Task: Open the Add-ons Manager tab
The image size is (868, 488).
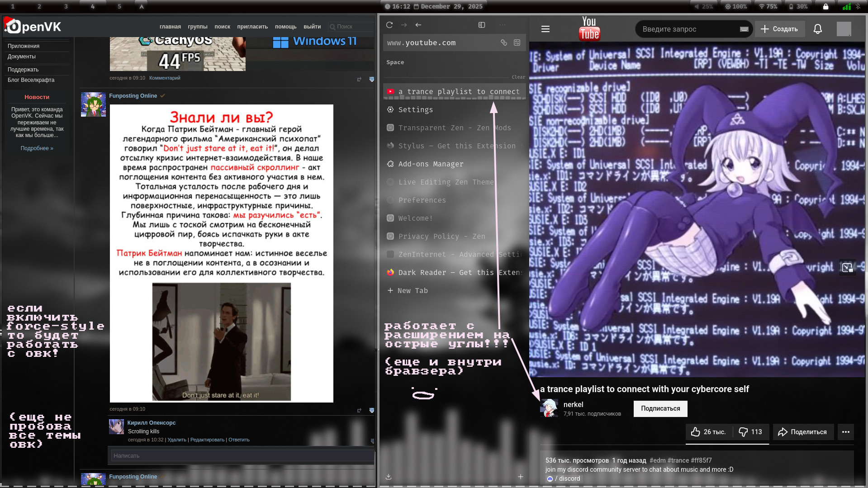Action: click(x=454, y=164)
